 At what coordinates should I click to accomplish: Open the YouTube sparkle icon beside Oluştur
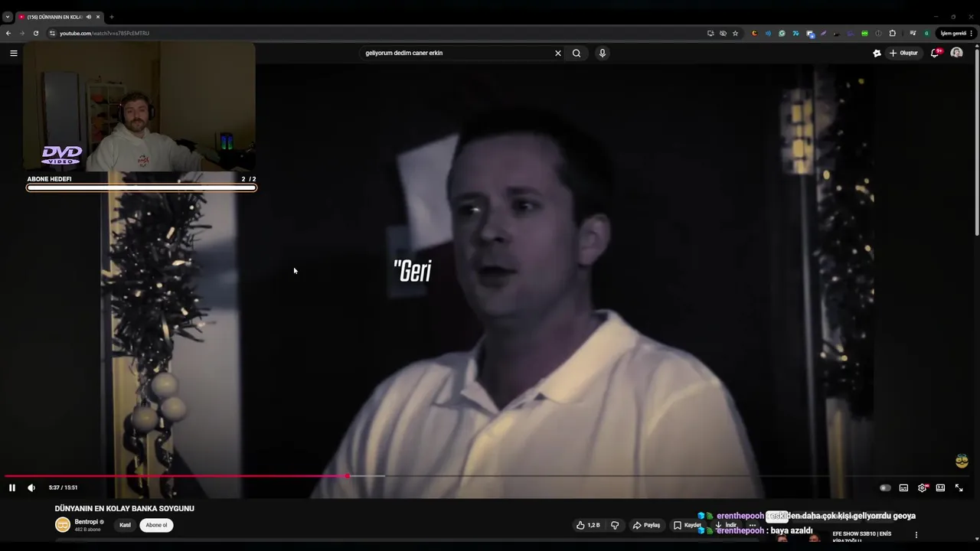point(877,53)
